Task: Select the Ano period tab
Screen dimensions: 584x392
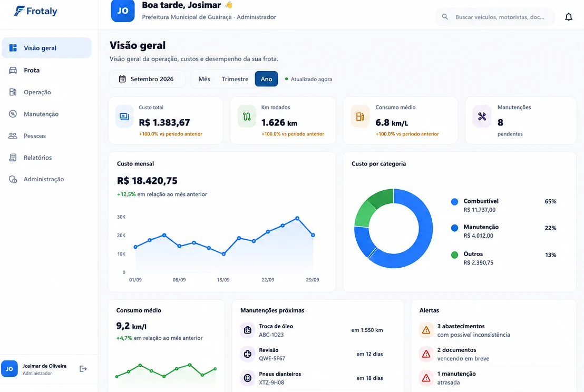Action: click(266, 79)
